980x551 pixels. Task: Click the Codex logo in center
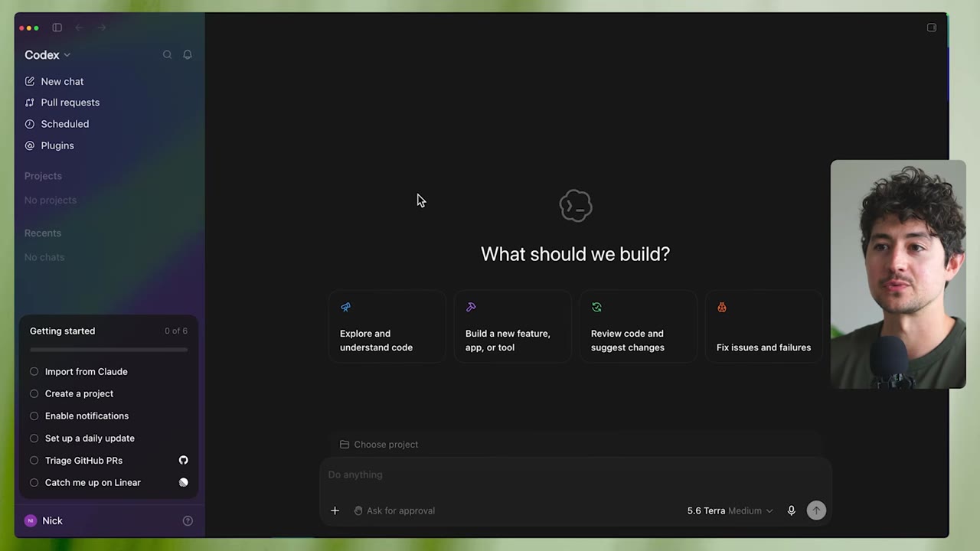coord(576,206)
